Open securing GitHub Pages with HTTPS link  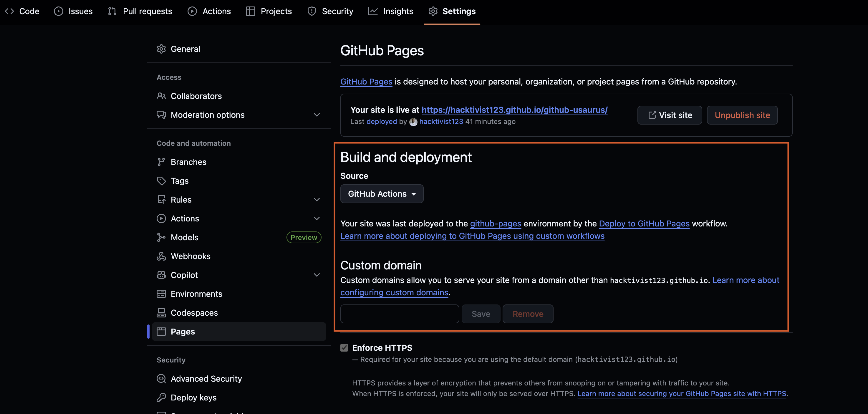[x=681, y=393]
